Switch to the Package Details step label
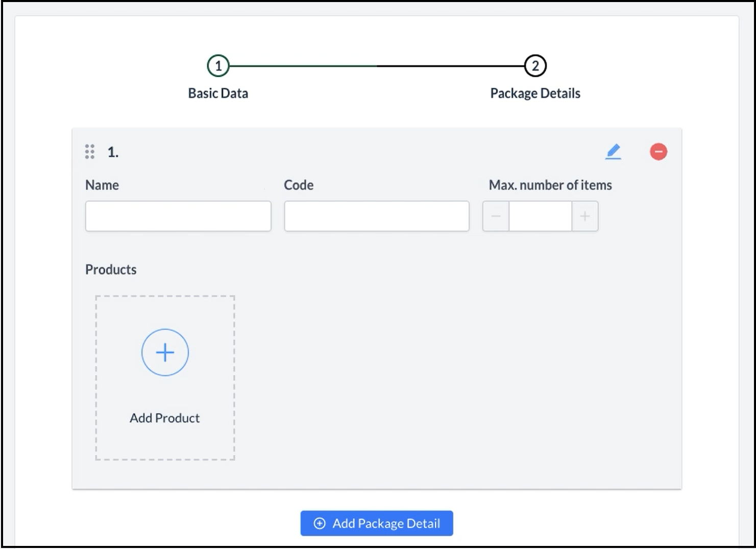756x549 pixels. (535, 93)
